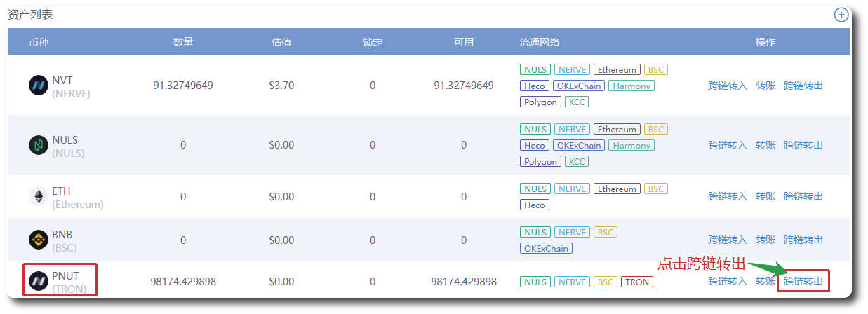The image size is (868, 314).
Task: Click the 估值 column header
Action: point(281,42)
